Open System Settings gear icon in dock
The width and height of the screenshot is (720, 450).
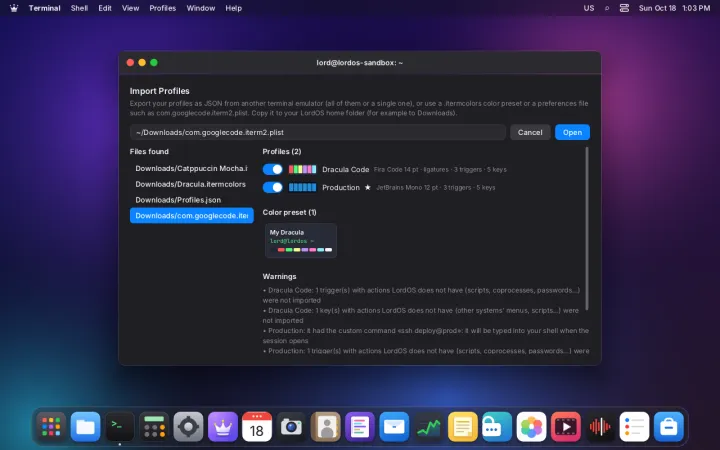[188, 427]
